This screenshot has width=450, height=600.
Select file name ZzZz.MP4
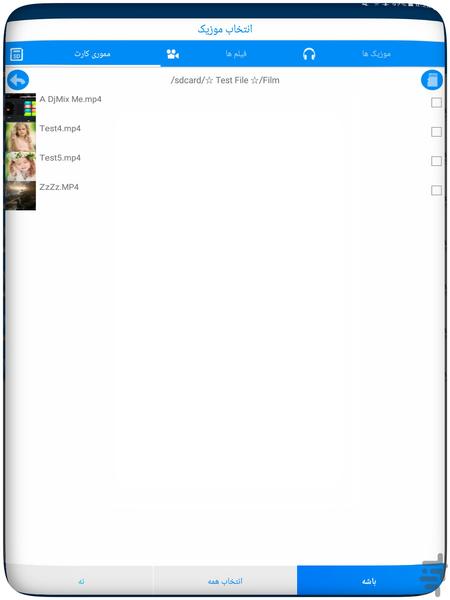click(59, 187)
